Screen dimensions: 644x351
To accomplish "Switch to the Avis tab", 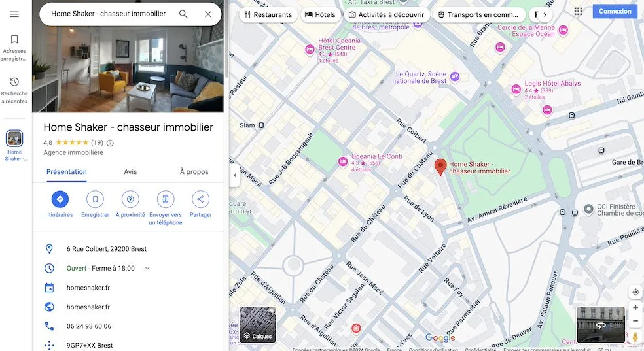I will pos(130,172).
